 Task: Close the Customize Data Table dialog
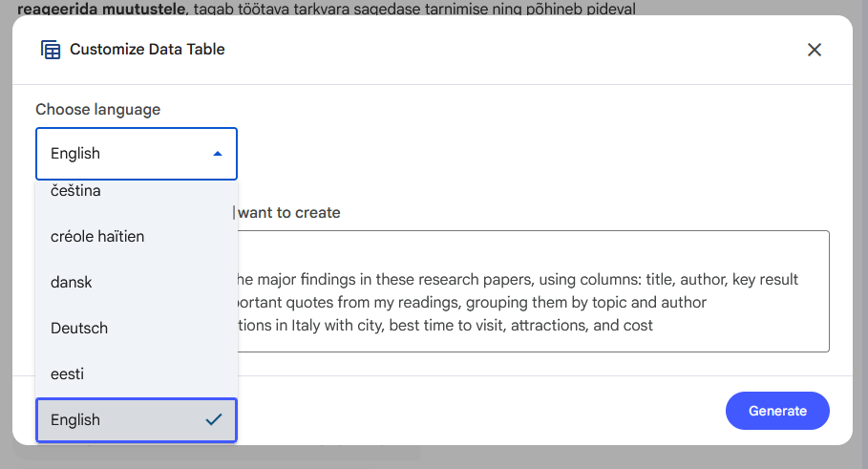point(815,50)
